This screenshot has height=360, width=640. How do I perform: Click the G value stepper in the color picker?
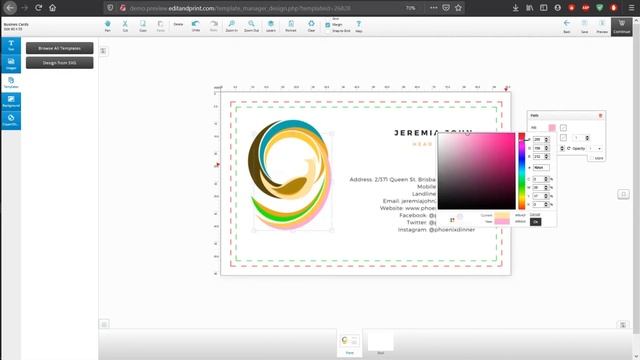click(547, 148)
